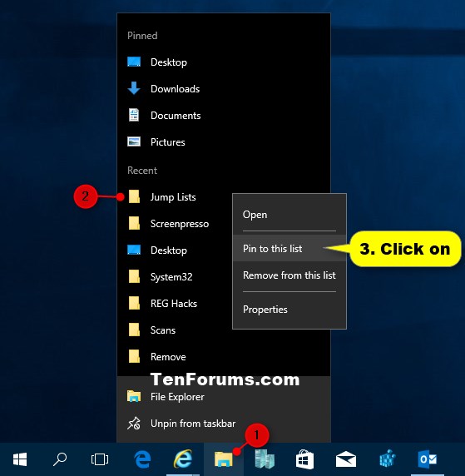The image size is (465, 476).
Task: Launch Internet Explorer from the taskbar
Action: [183, 459]
